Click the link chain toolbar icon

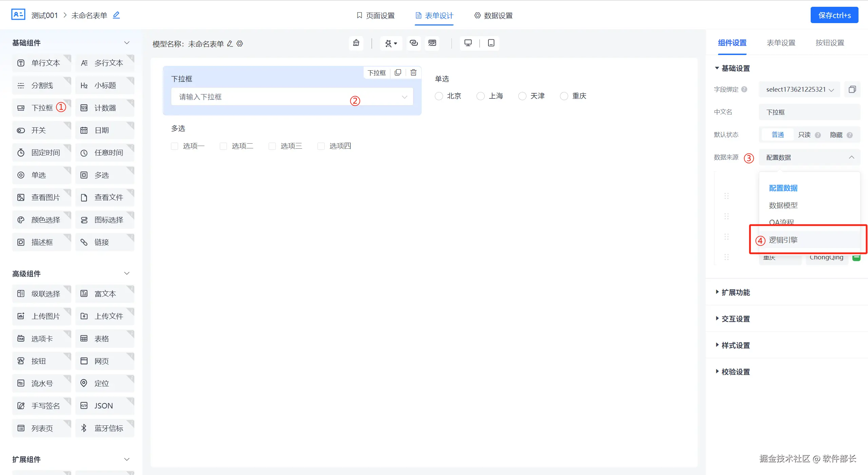[x=413, y=43]
